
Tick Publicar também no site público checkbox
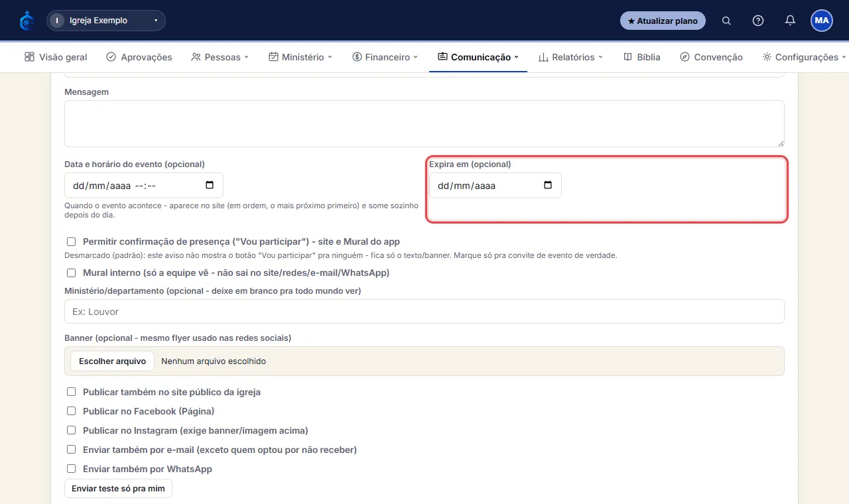click(71, 392)
